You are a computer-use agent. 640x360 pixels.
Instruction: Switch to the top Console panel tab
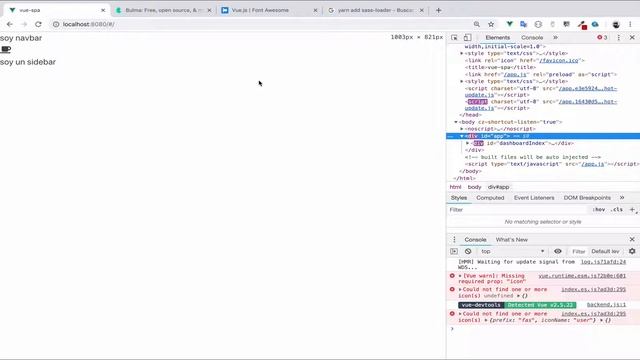(532, 38)
